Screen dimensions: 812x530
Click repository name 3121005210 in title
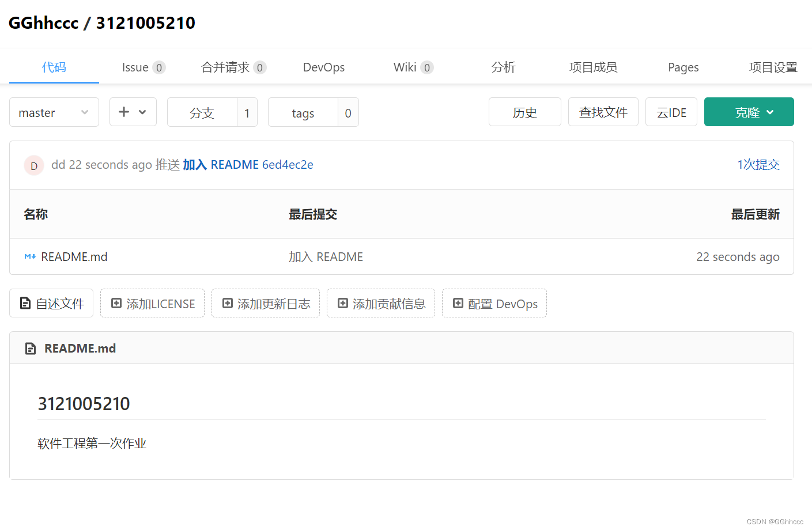(145, 22)
